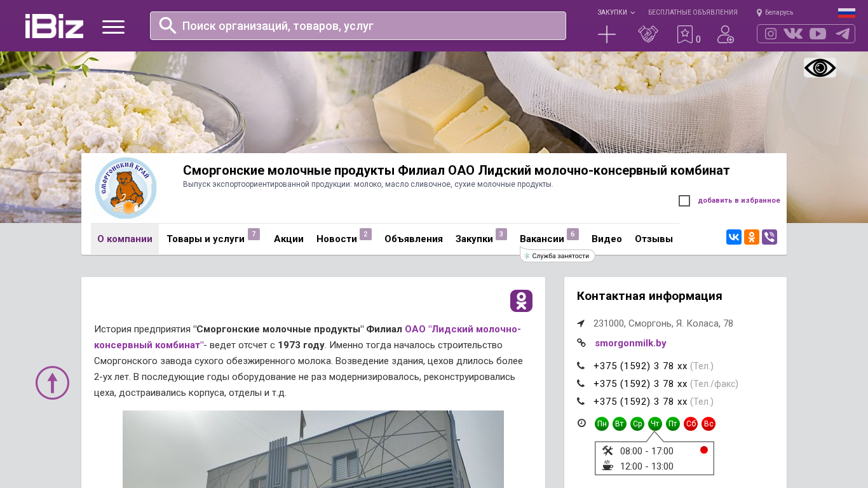Select Monday (Пн) in the schedule
The width and height of the screenshot is (868, 488).
602,424
